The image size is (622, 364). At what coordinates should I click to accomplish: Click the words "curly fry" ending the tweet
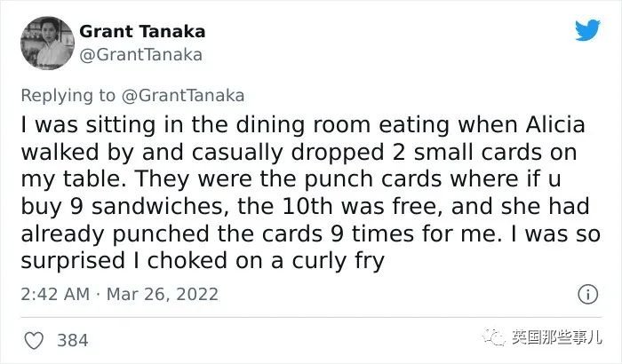coord(338,262)
